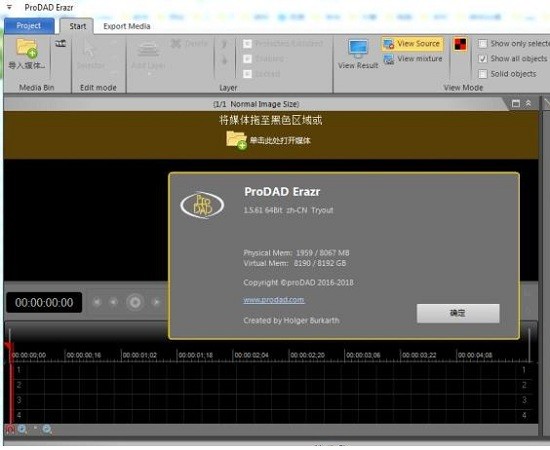This screenshot has height=450, width=550.
Task: Click the small filmstrip icon beside import media
Action: pos(60,43)
